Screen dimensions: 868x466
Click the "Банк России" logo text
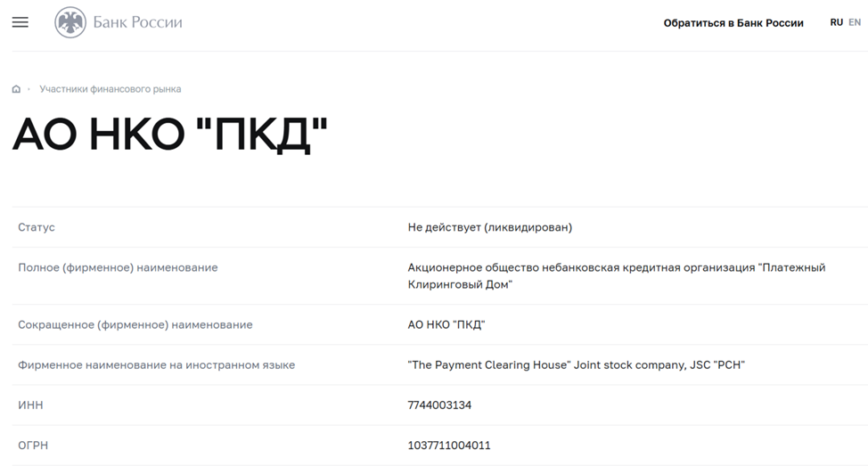tap(137, 22)
